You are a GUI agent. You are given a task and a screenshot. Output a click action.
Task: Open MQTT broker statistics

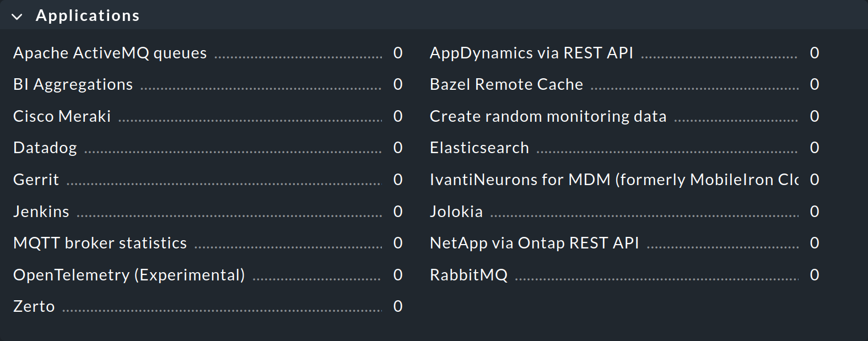pos(100,242)
